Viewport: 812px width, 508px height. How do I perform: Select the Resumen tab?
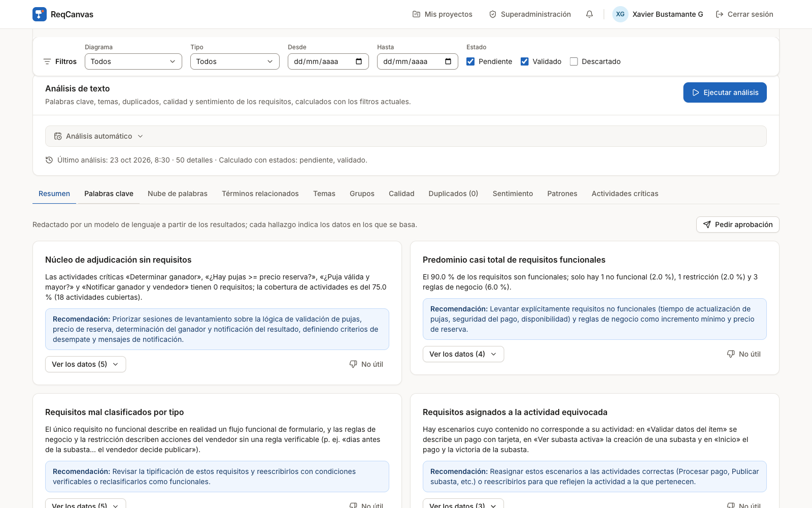coord(54,194)
